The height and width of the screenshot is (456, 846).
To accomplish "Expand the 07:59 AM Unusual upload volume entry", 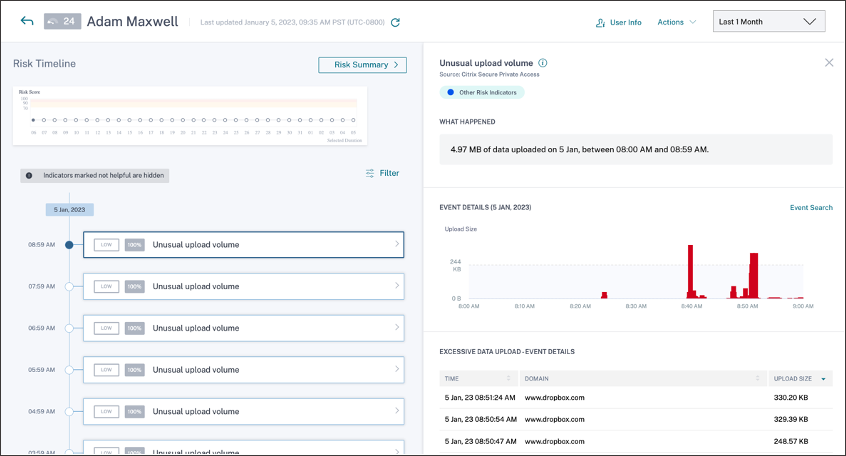I will (x=244, y=286).
